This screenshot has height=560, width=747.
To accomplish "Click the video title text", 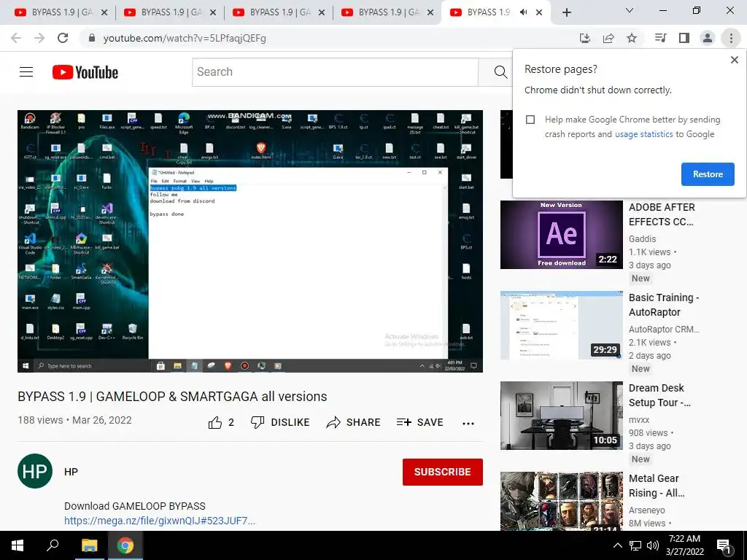I will 172,396.
